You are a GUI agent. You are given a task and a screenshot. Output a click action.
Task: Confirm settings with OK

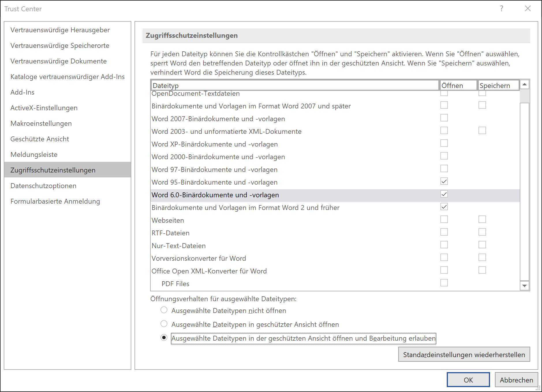click(x=468, y=380)
